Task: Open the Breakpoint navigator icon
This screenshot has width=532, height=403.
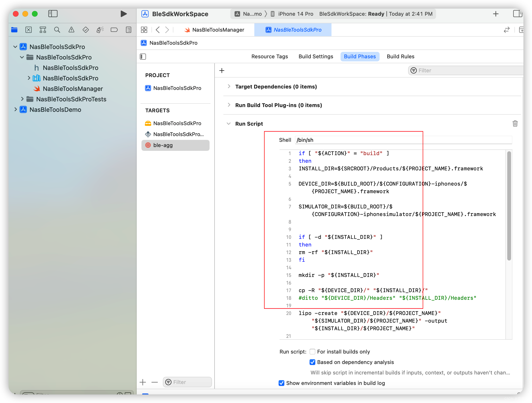Action: coord(114,30)
